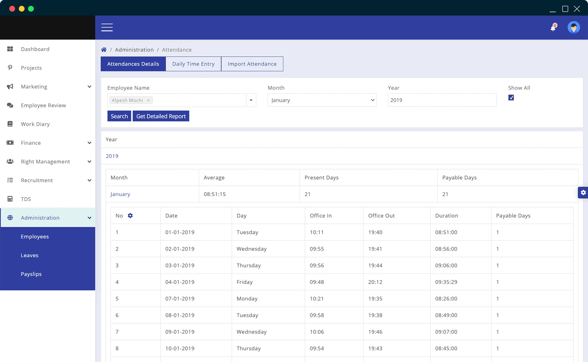Remove the Alpesh Mochi tag with the x
This screenshot has height=364, width=588.
148,100
